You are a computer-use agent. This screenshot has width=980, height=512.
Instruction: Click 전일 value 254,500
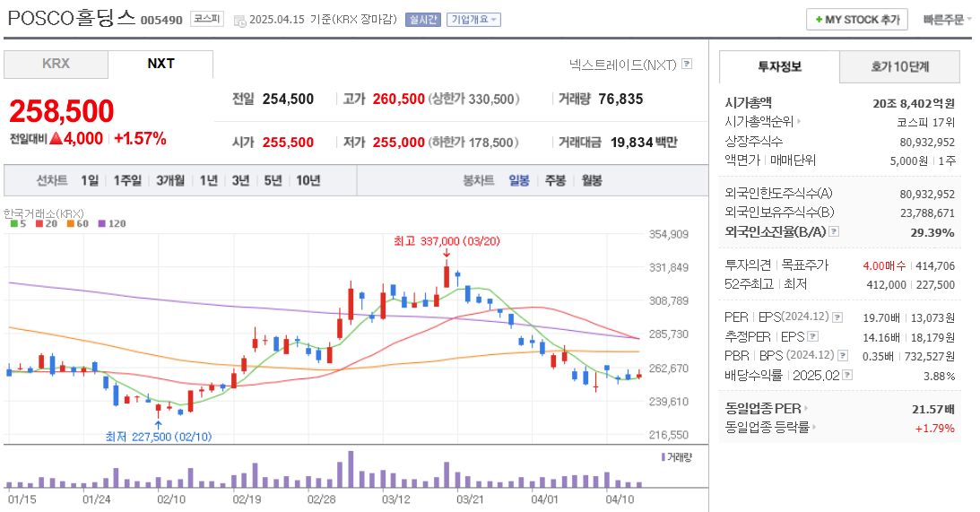point(288,99)
